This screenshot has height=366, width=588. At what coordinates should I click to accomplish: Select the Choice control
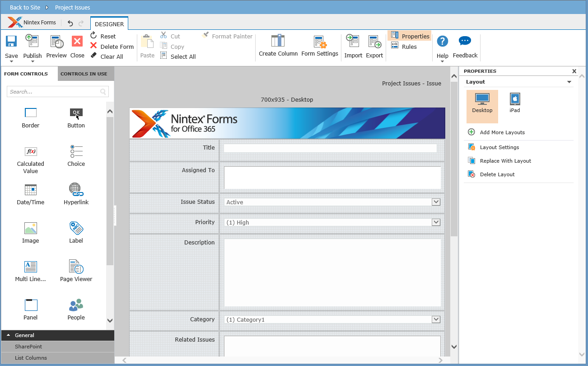pos(76,156)
